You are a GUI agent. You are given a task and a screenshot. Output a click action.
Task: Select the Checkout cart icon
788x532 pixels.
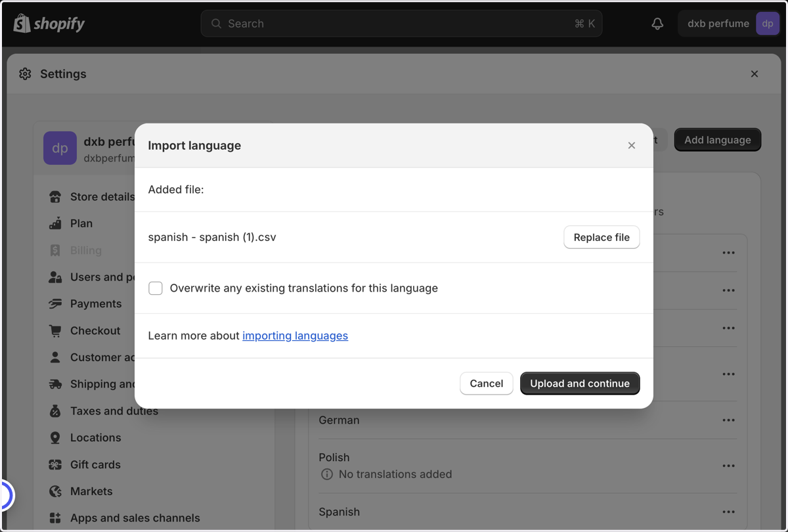click(x=55, y=331)
